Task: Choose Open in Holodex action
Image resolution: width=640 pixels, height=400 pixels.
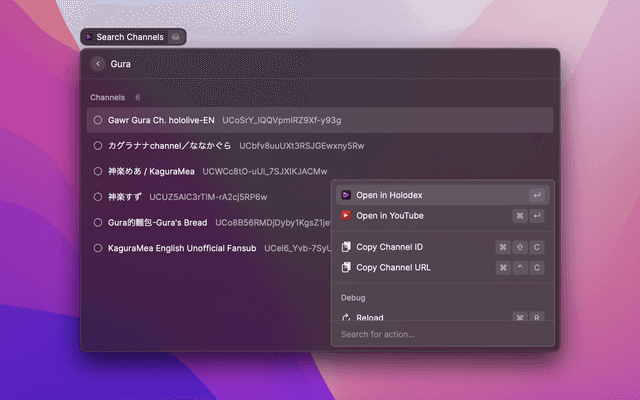Action: (390, 195)
